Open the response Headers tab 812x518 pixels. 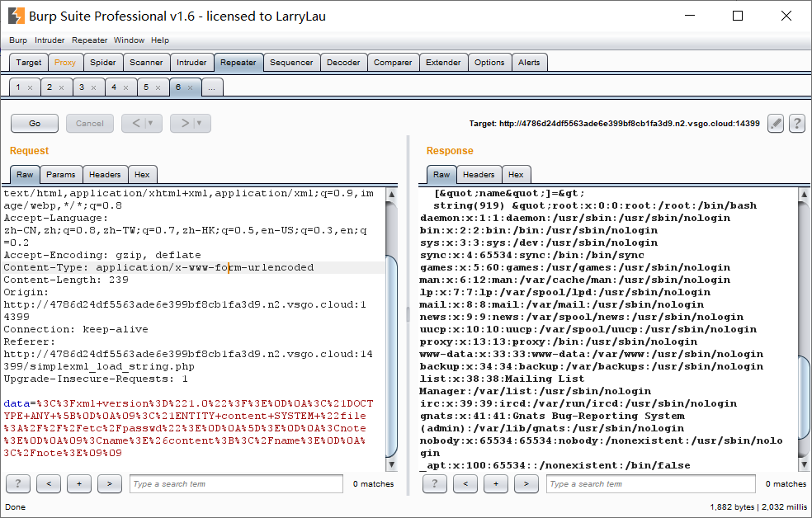(x=479, y=174)
